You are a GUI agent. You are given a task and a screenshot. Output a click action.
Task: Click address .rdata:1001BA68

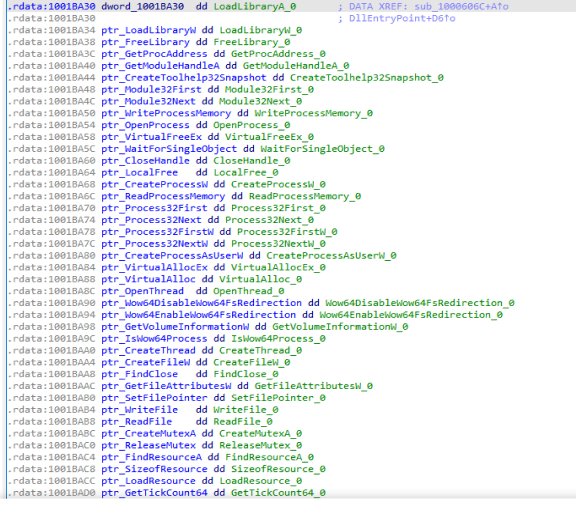point(51,184)
